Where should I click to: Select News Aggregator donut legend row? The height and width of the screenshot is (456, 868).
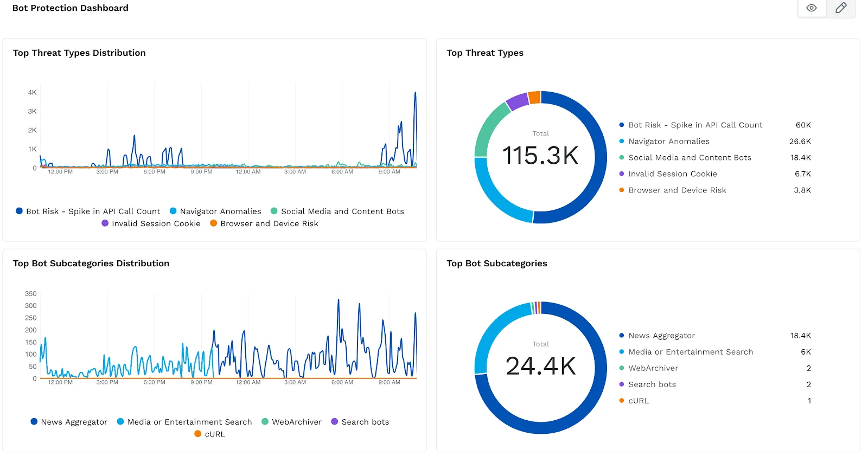(x=715, y=336)
